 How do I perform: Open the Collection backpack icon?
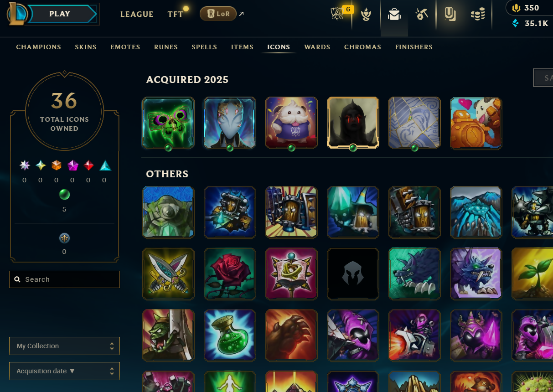[x=394, y=15]
